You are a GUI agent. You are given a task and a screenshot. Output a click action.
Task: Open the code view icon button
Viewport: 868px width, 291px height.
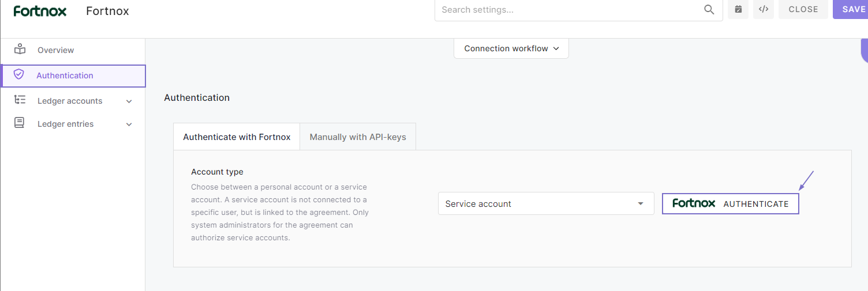tap(764, 9)
